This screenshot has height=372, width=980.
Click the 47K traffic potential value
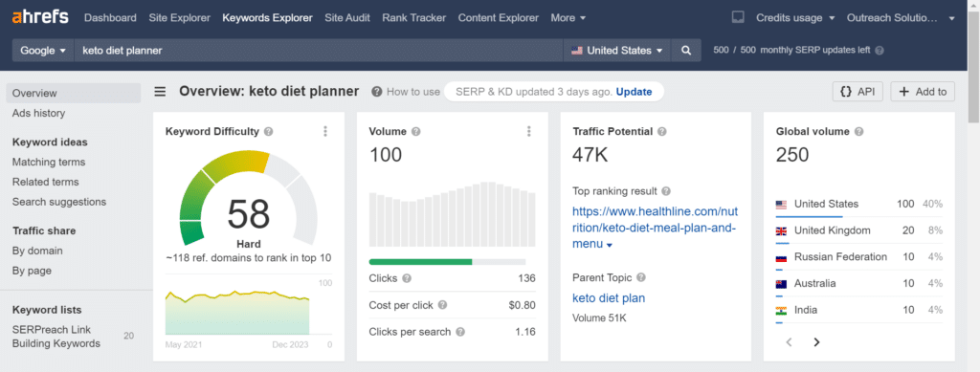pos(590,155)
